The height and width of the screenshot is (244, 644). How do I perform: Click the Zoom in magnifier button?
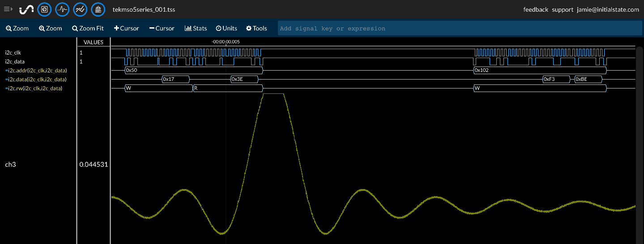[x=50, y=28]
